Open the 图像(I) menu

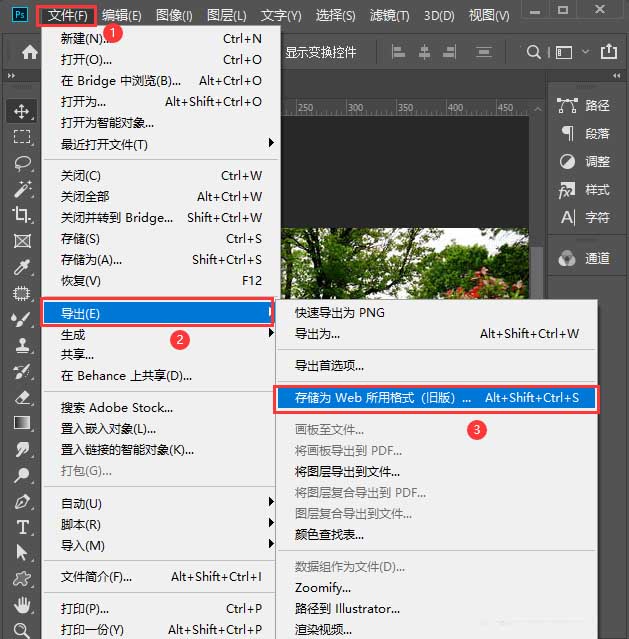coord(174,15)
